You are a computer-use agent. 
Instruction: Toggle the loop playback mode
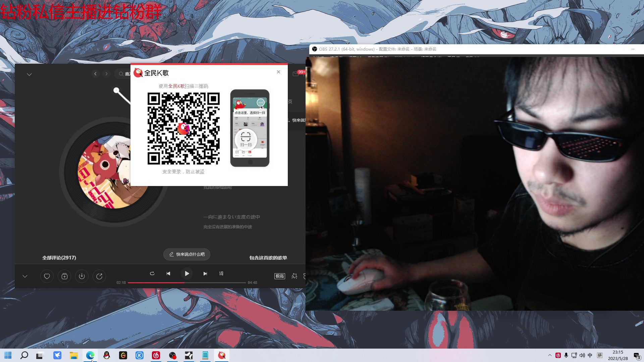pos(152,274)
